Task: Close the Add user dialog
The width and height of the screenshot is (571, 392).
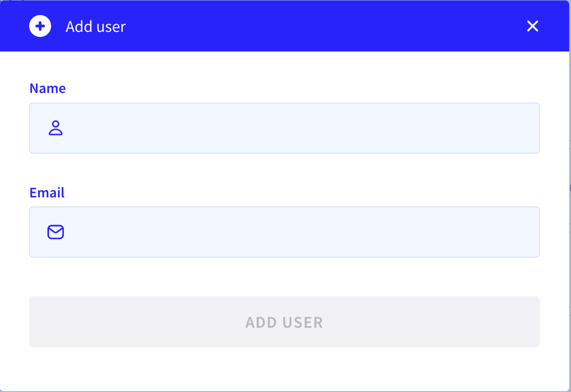Action: [x=533, y=26]
